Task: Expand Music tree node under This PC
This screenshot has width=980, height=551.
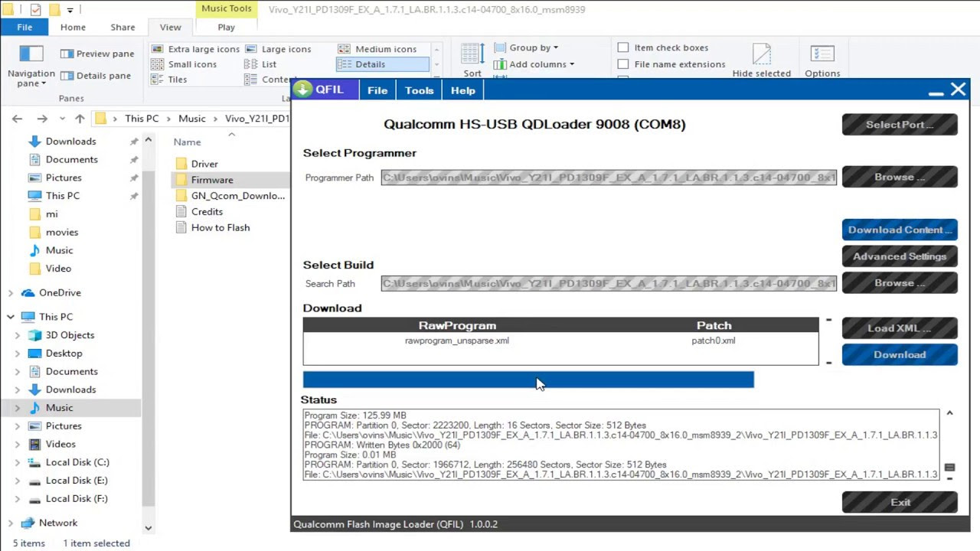Action: [18, 408]
